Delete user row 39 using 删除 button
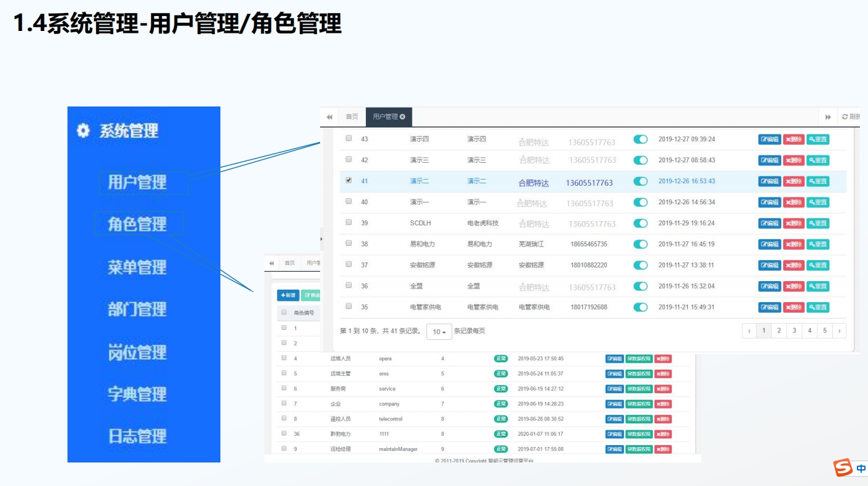Image resolution: width=868 pixels, height=486 pixels. pyautogui.click(x=794, y=223)
